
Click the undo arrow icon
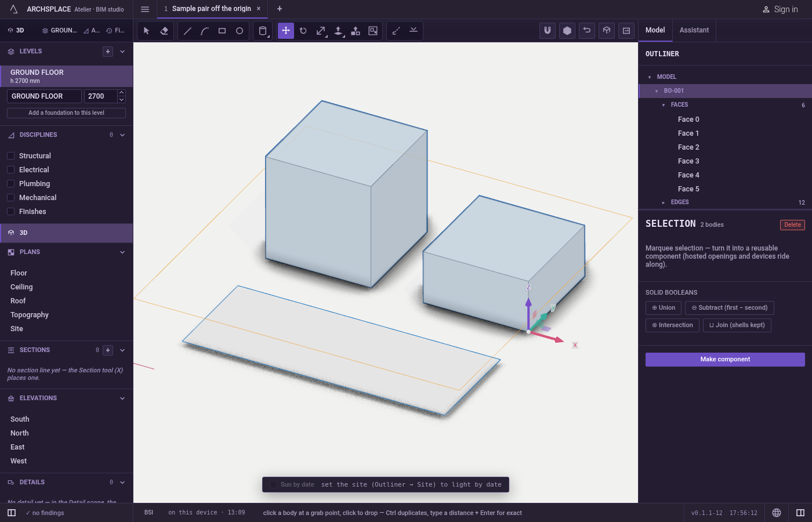tap(587, 31)
